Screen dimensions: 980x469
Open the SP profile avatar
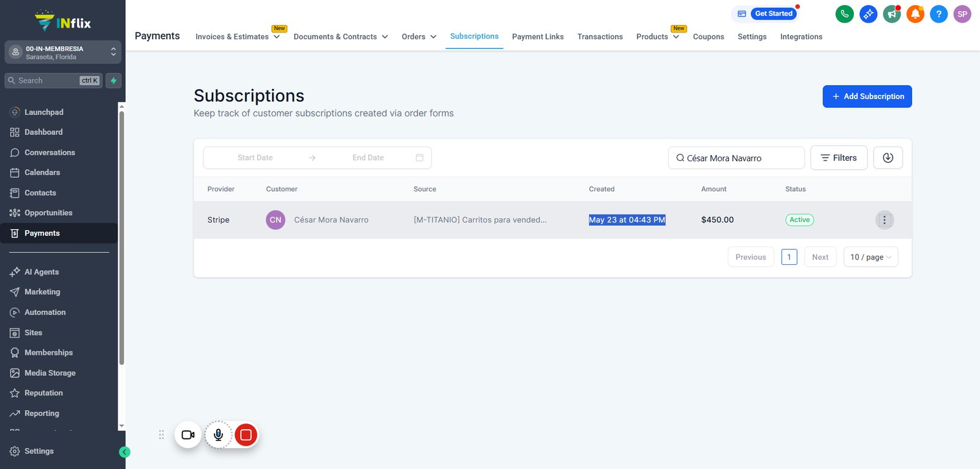pos(962,14)
